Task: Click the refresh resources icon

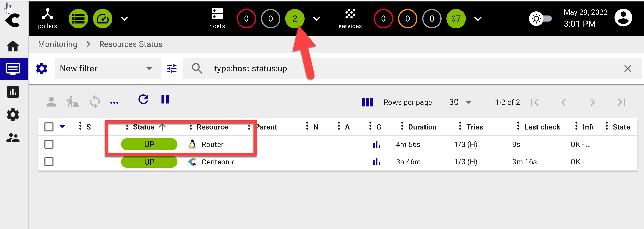Action: pyautogui.click(x=143, y=99)
